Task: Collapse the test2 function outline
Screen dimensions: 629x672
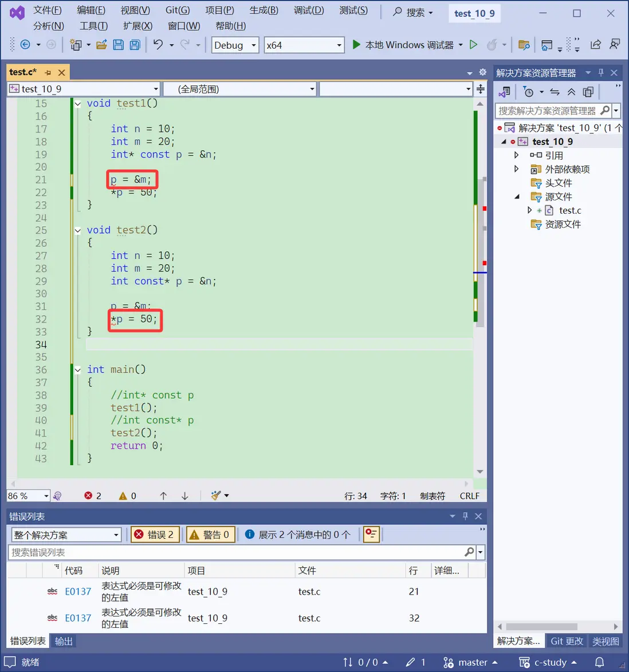Action: click(78, 230)
